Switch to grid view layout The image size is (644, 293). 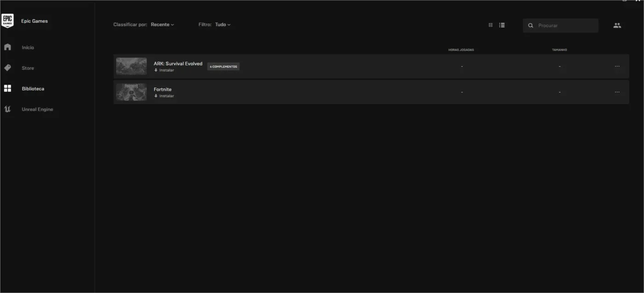[x=490, y=25]
